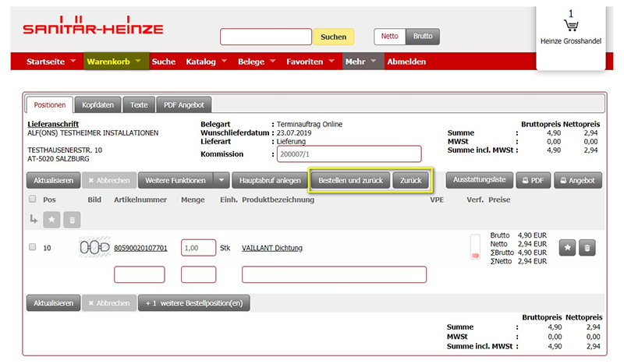
Task: Click the Bestellen und zurück button
Action: point(350,180)
